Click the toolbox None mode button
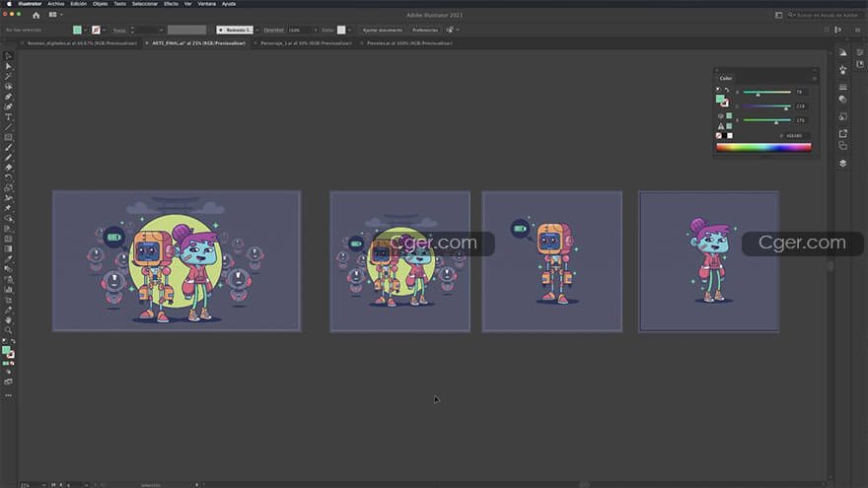Viewport: 868px width, 488px height. [12, 364]
